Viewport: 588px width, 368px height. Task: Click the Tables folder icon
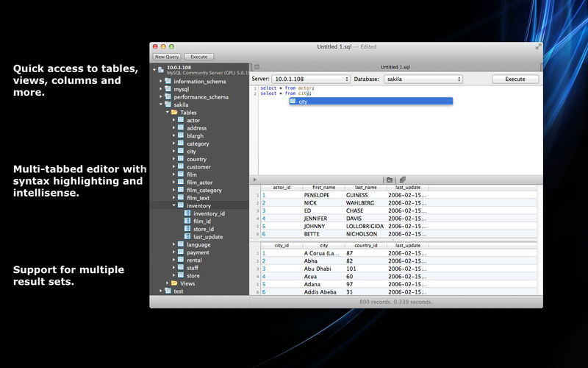pyautogui.click(x=174, y=113)
